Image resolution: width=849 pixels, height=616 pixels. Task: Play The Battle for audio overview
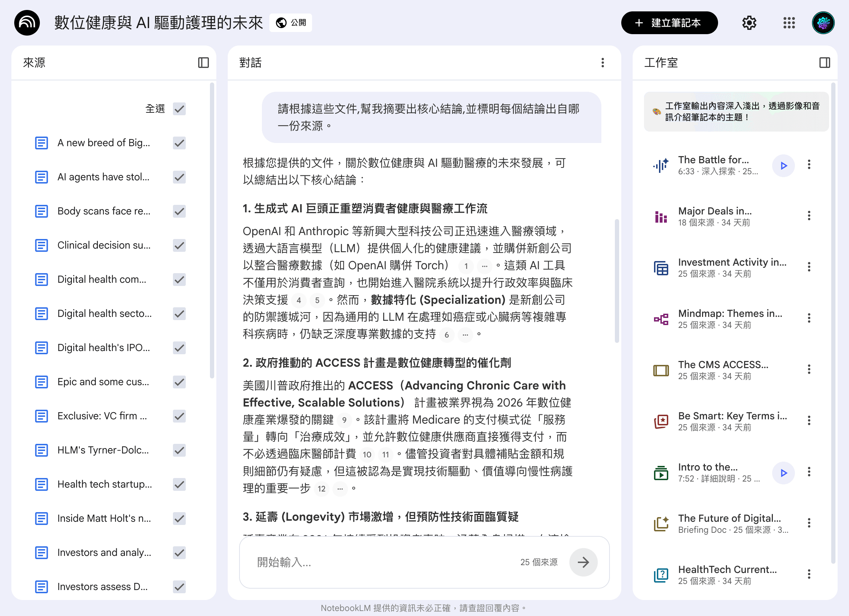pos(783,165)
